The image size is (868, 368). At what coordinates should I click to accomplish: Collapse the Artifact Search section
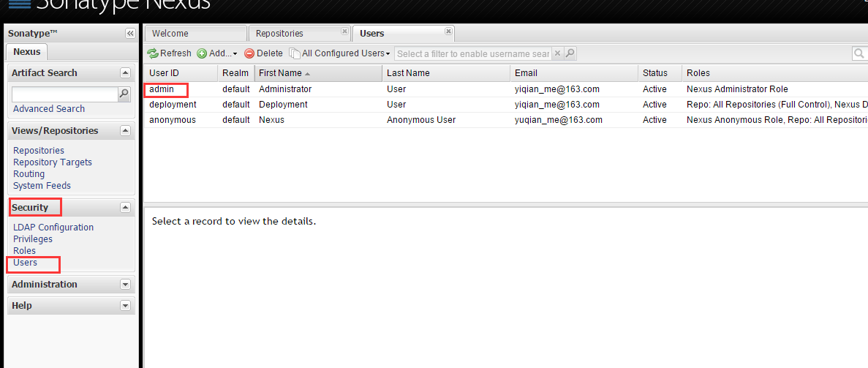coord(125,73)
